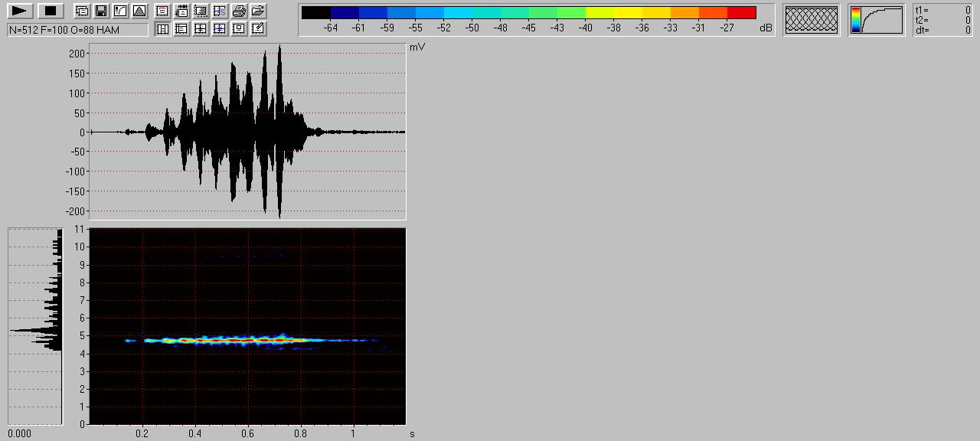Toggle the blue-line S marker icon
Image resolution: width=980 pixels, height=441 pixels.
click(x=220, y=11)
